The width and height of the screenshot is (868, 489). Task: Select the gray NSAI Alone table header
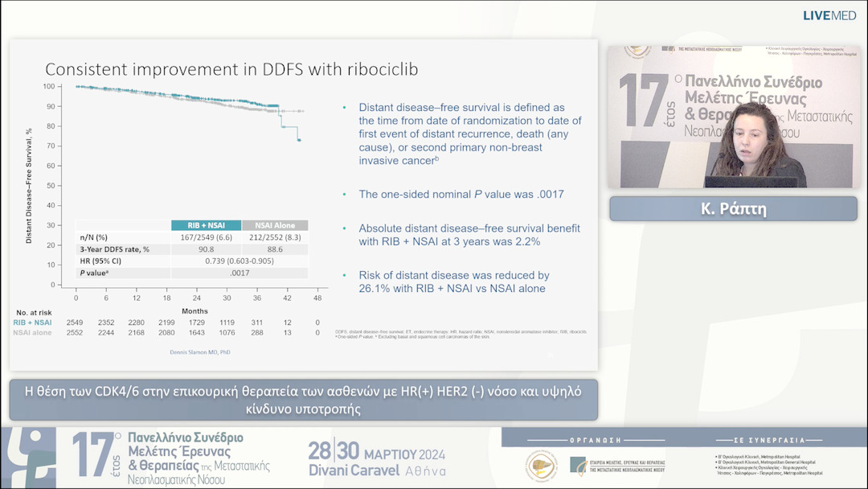(275, 225)
